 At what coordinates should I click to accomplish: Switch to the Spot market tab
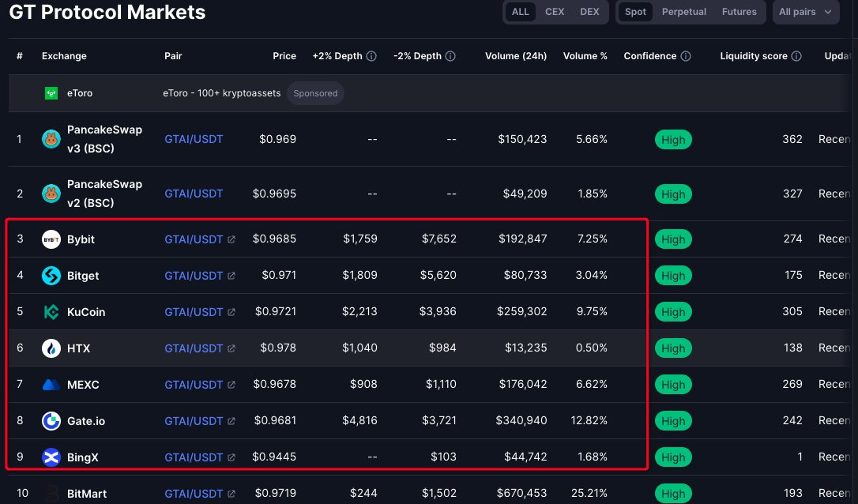point(635,12)
